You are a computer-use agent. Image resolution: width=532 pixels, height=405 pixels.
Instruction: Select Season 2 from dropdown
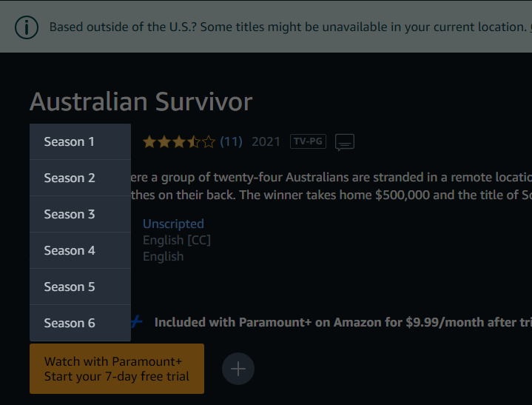pyautogui.click(x=81, y=178)
